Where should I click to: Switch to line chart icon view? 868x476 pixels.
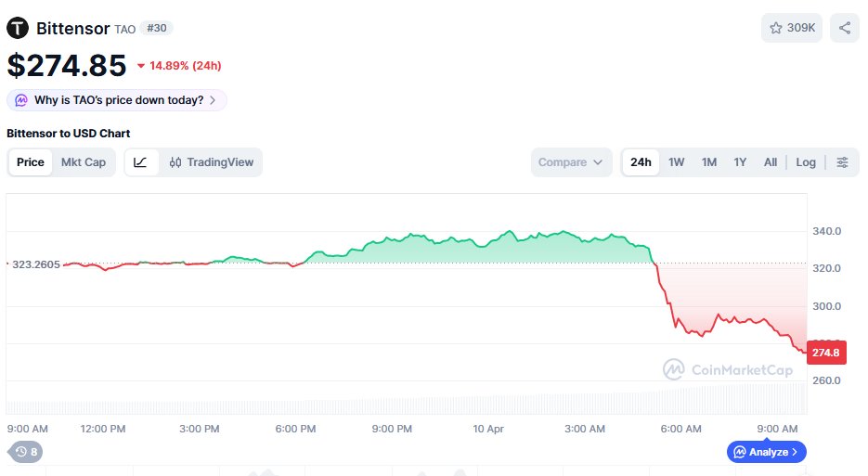coord(140,162)
